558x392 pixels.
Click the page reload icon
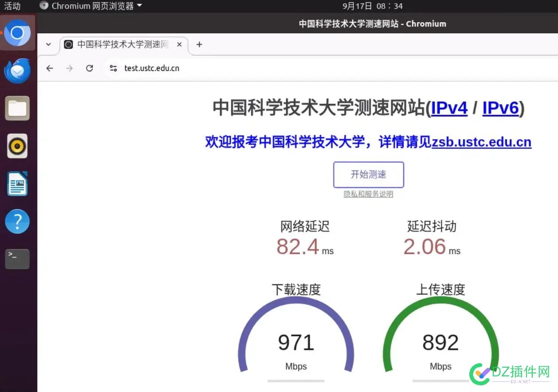[89, 68]
